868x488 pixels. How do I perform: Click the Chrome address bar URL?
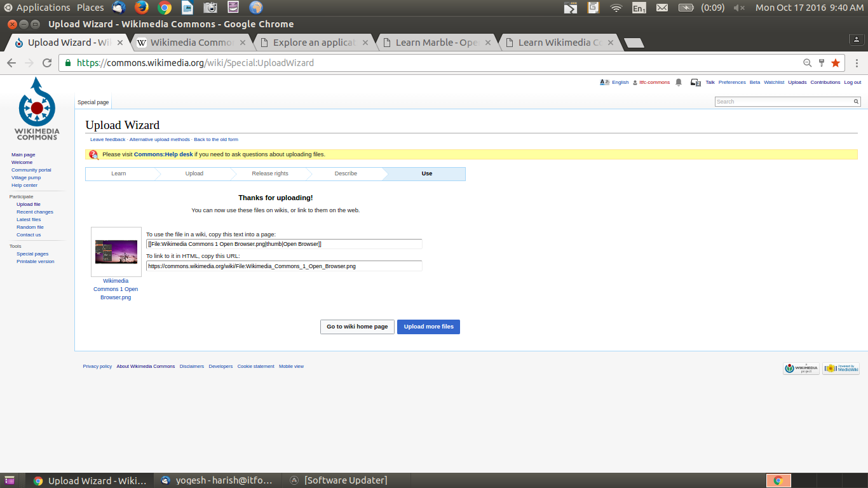(195, 63)
